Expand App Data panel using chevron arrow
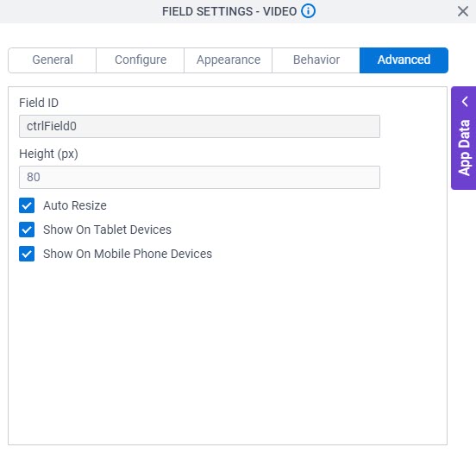This screenshot has width=476, height=466. (465, 102)
